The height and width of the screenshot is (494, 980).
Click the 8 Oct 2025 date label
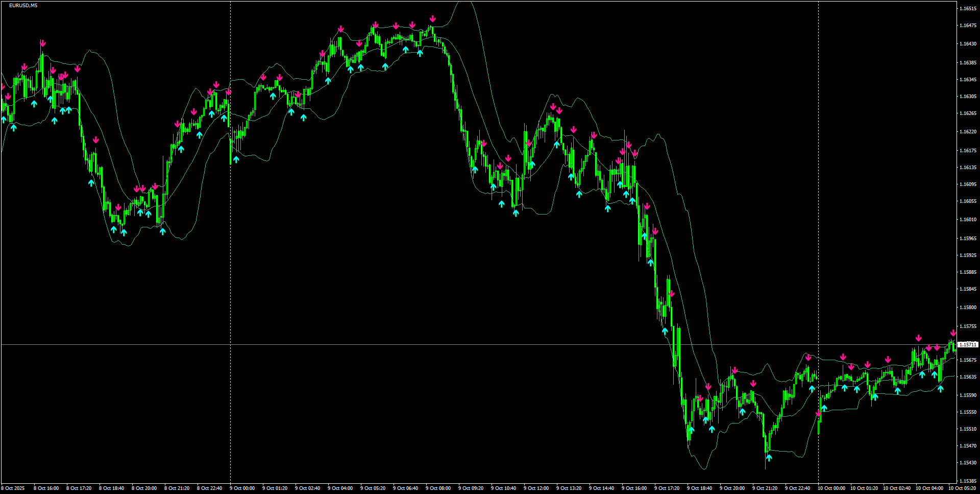[13, 488]
